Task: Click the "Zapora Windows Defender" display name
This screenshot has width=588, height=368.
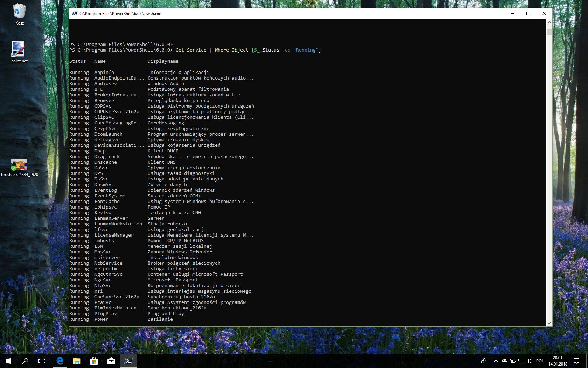Action: pyautogui.click(x=180, y=252)
